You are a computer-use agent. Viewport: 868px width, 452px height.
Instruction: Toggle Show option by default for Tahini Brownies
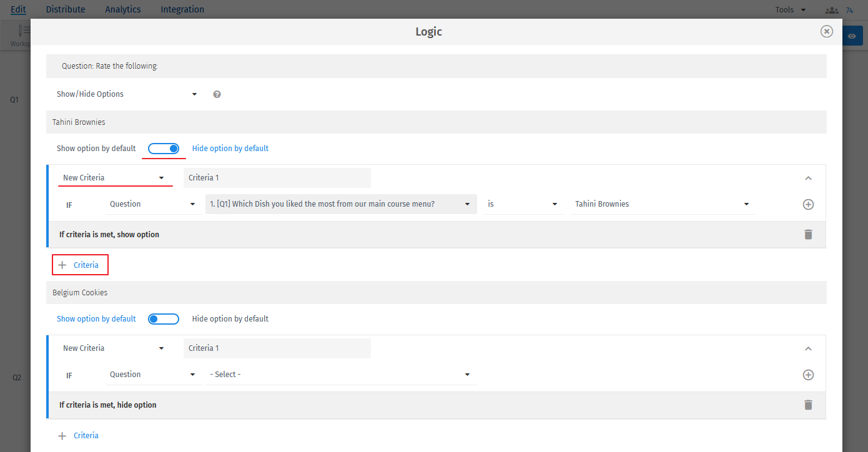coord(164,149)
